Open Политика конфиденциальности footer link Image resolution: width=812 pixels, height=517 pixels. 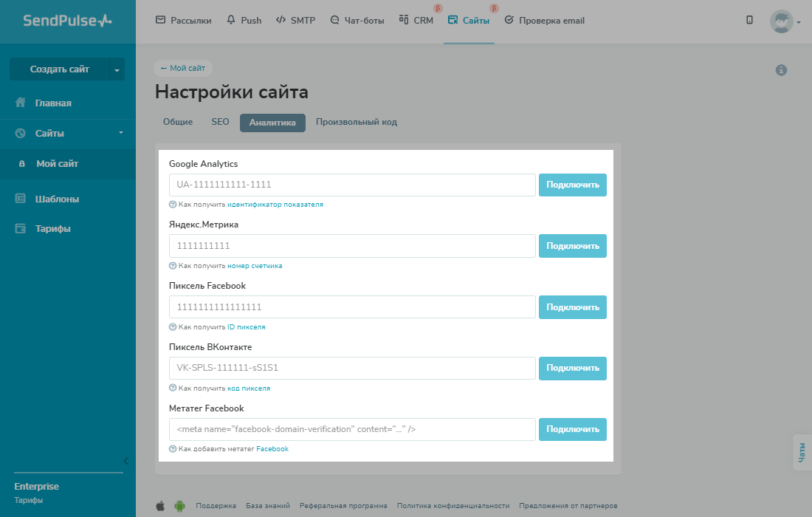point(453,506)
